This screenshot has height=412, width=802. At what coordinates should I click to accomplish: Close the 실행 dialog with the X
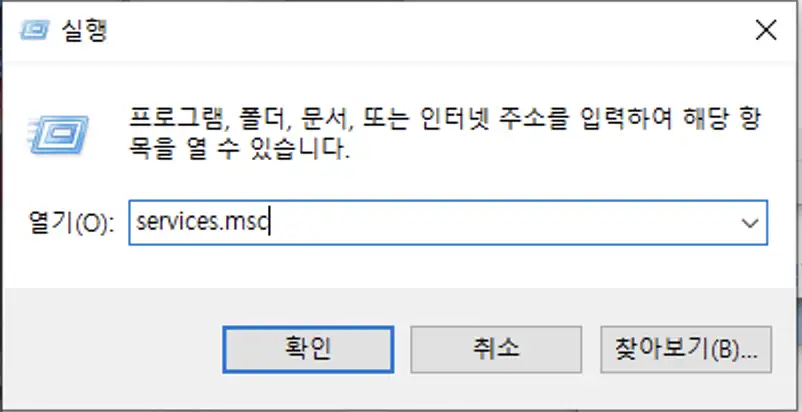click(766, 31)
